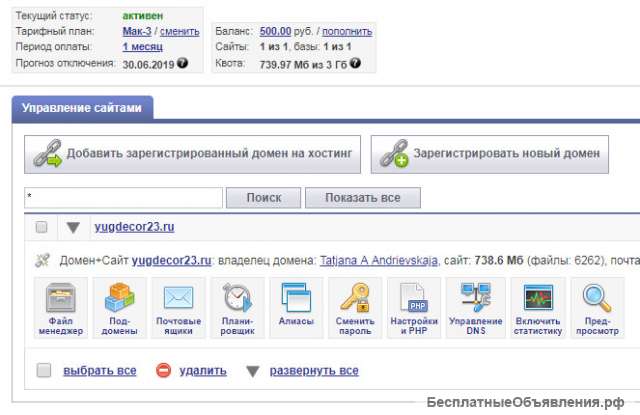Click the Показать все button
Image resolution: width=640 pixels, height=415 pixels.
363,198
